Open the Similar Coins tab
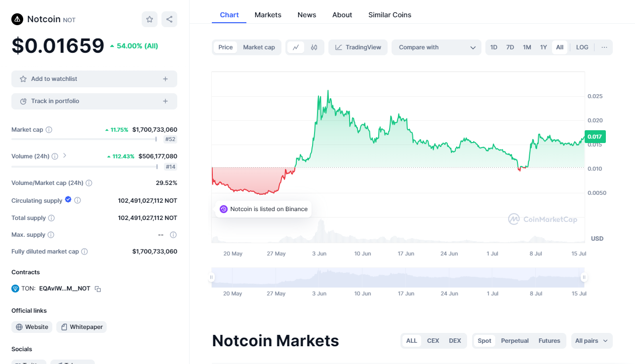Image resolution: width=635 pixels, height=364 pixels. 390,15
